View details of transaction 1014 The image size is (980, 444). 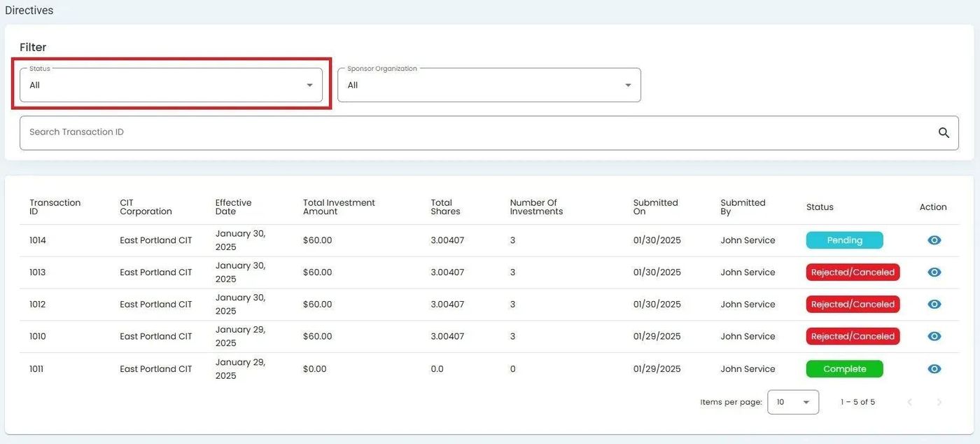[x=934, y=240]
